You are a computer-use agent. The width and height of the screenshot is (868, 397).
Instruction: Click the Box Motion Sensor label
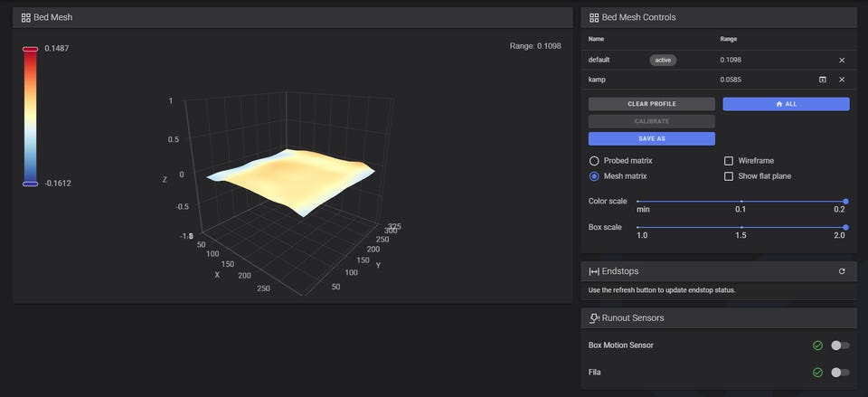[620, 345]
